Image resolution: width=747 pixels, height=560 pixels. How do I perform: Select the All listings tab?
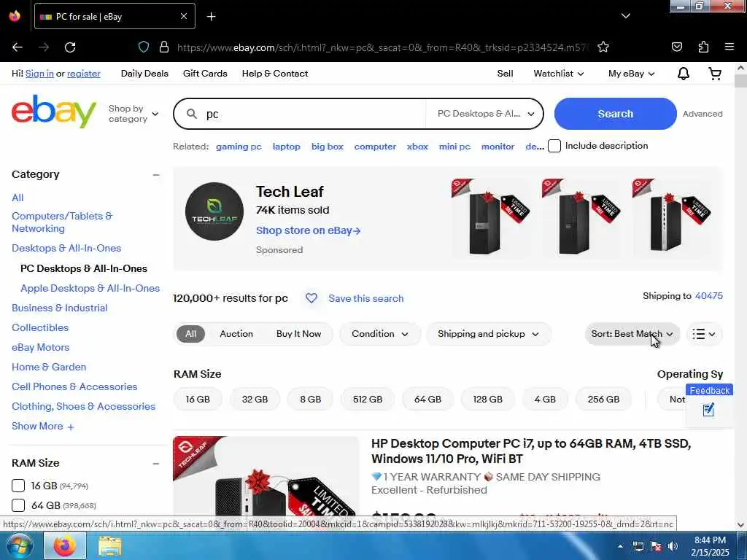coord(190,334)
